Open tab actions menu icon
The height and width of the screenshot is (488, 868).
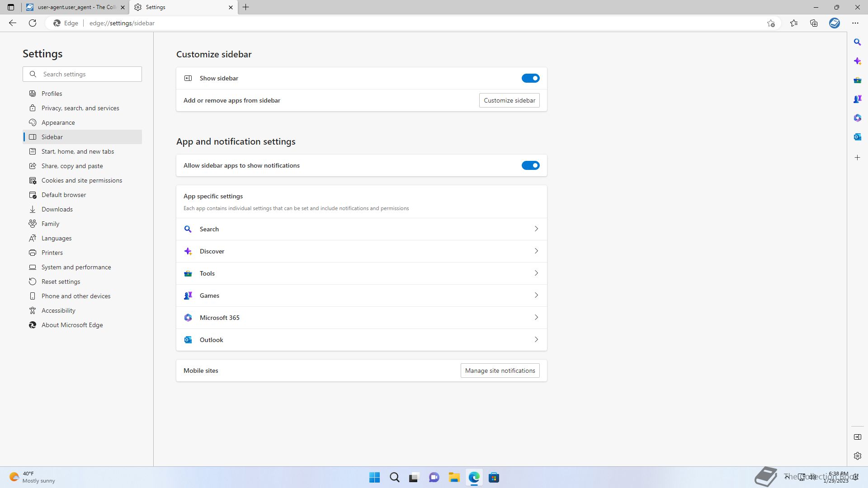(x=11, y=7)
